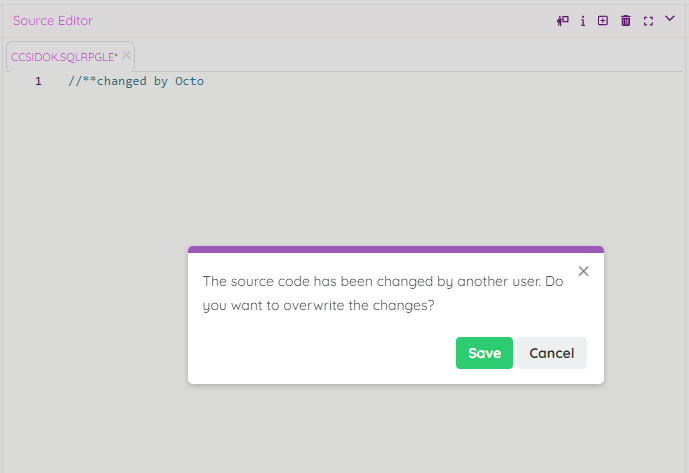689x473 pixels.
Task: Click the Source Editor panel title
Action: (x=53, y=20)
